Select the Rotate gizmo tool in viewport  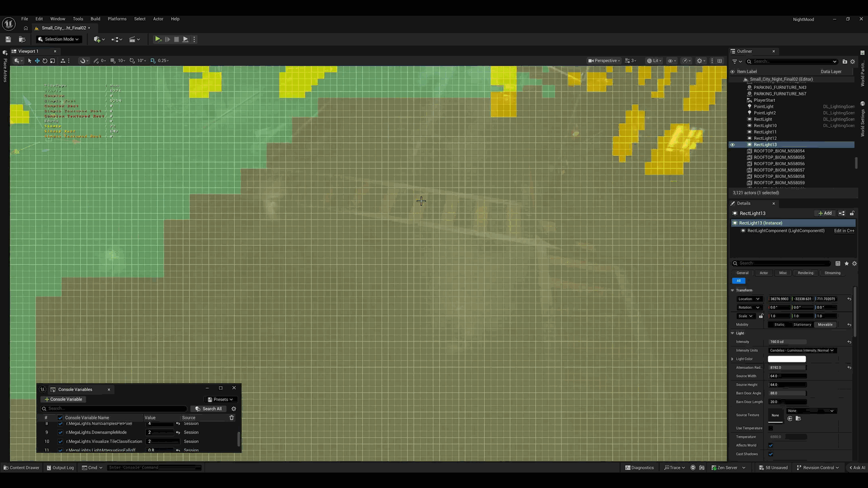[45, 61]
